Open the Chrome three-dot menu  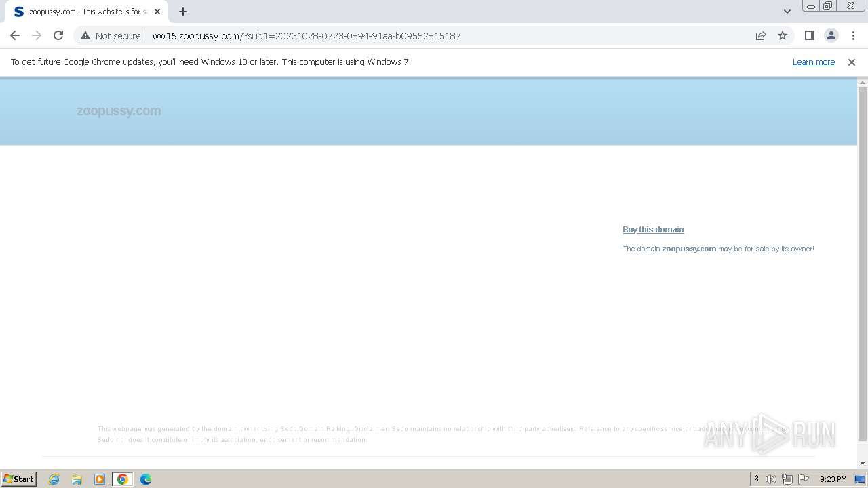[852, 35]
